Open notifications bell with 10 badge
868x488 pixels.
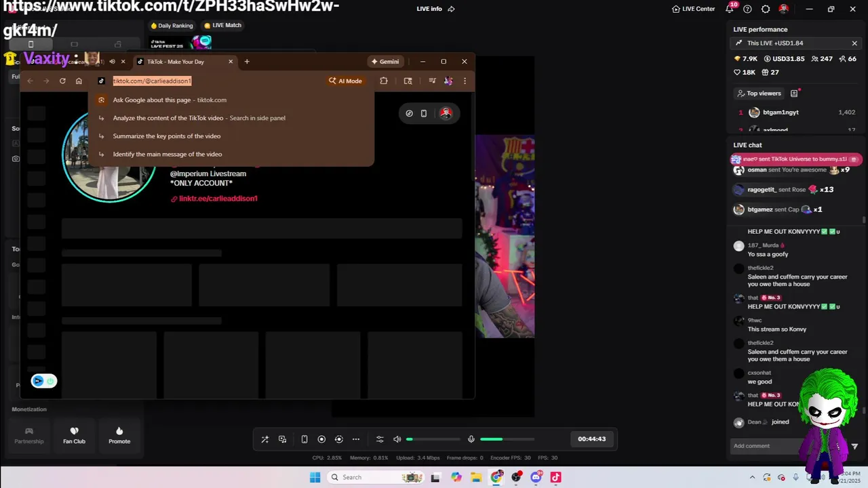click(730, 9)
